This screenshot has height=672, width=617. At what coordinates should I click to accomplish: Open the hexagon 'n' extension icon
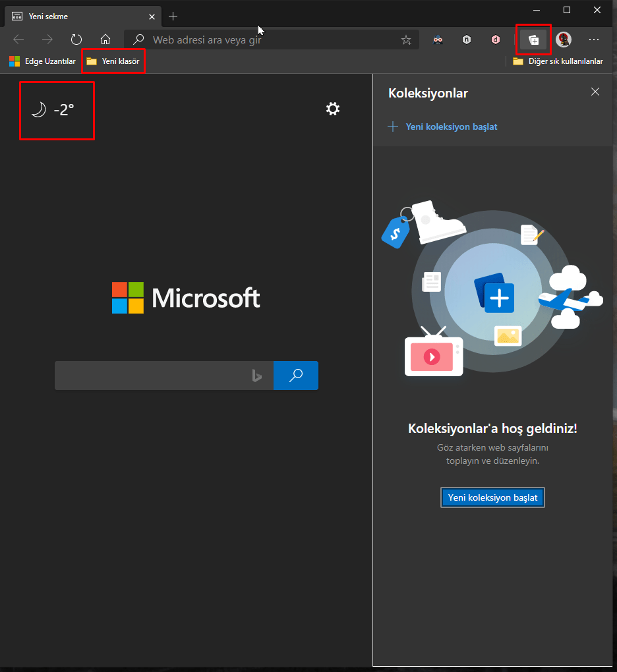(x=467, y=40)
